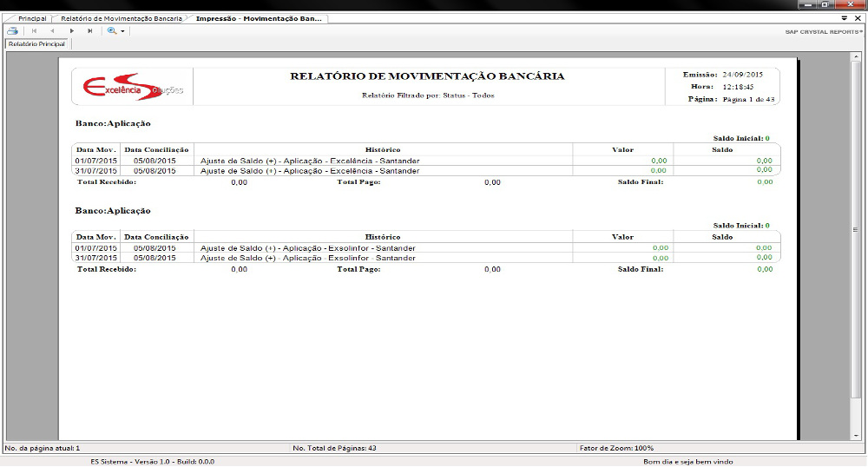Select the Impressão - Movimentação Ban... tab
This screenshot has width=868, height=467.
pos(258,18)
